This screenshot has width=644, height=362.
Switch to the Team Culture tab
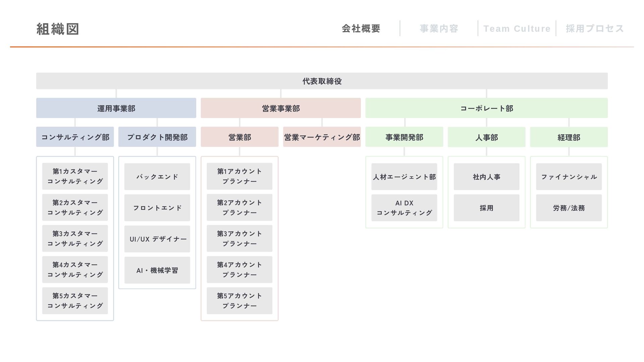(517, 29)
